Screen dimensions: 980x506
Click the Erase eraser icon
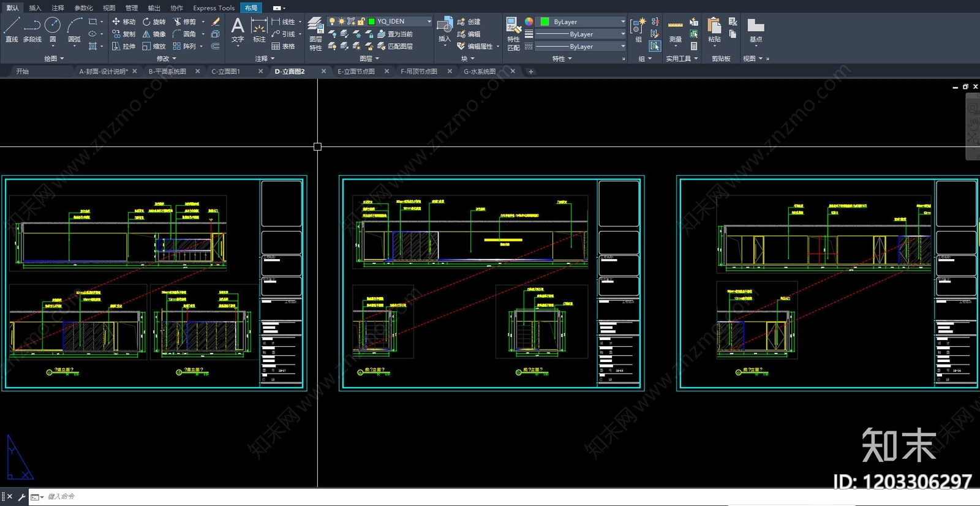216,21
